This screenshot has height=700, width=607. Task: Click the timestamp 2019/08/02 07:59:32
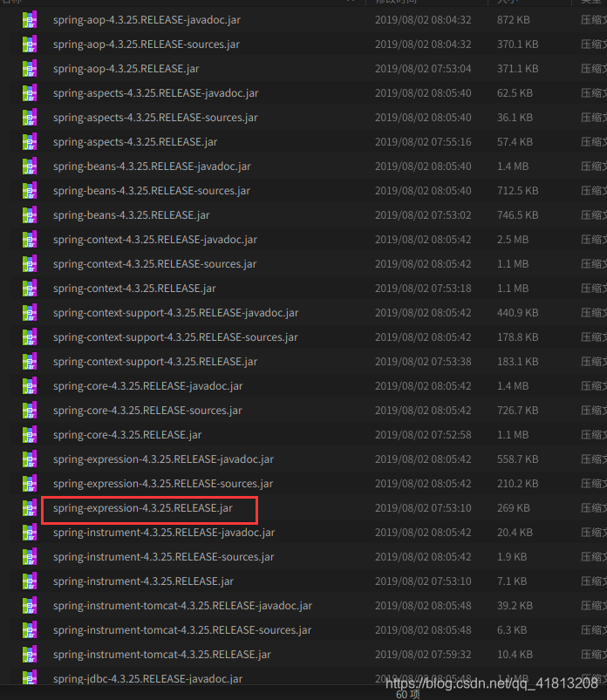(423, 655)
